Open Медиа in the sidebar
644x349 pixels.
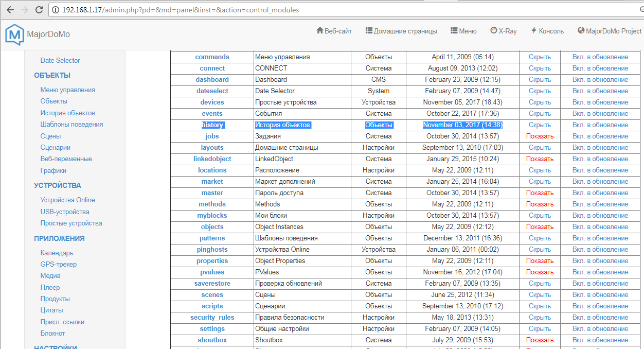click(x=50, y=275)
